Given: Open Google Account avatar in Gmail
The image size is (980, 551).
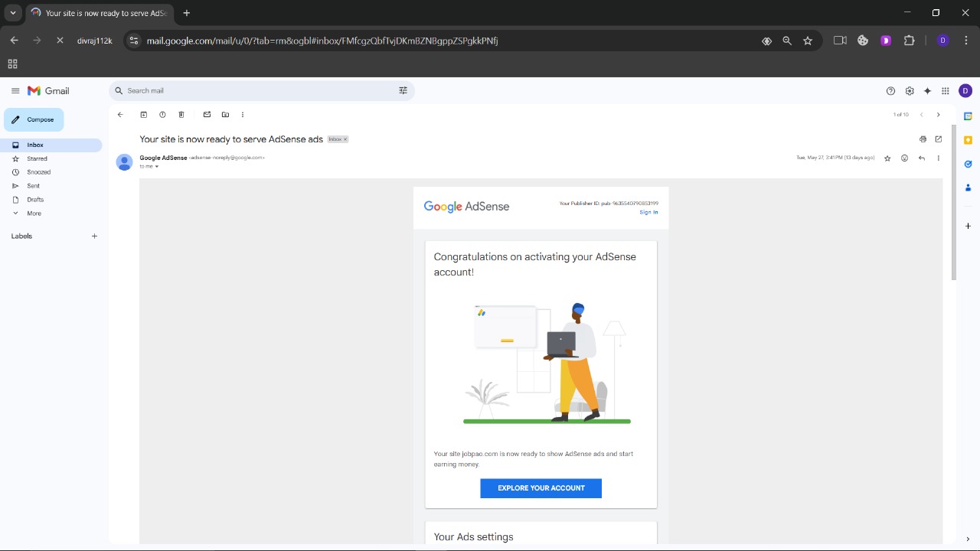Looking at the screenshot, I should click(965, 91).
